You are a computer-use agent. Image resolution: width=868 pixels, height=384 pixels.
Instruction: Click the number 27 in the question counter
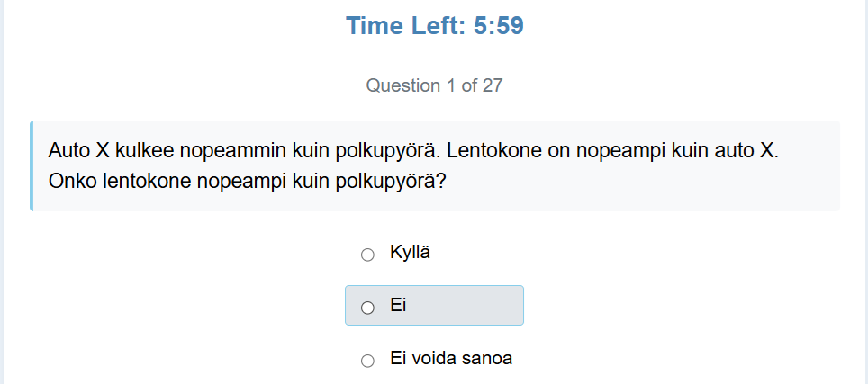pyautogui.click(x=493, y=86)
